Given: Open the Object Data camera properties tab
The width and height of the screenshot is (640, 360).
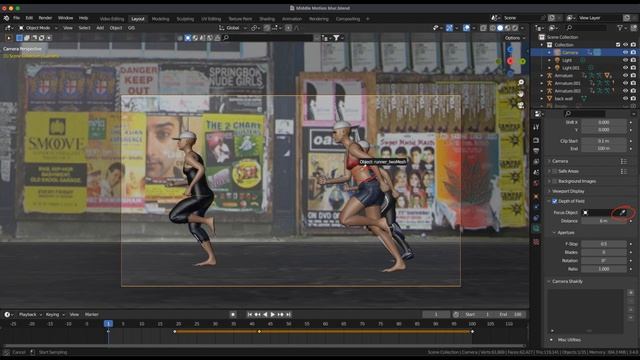Looking at the screenshot, I should (x=536, y=229).
